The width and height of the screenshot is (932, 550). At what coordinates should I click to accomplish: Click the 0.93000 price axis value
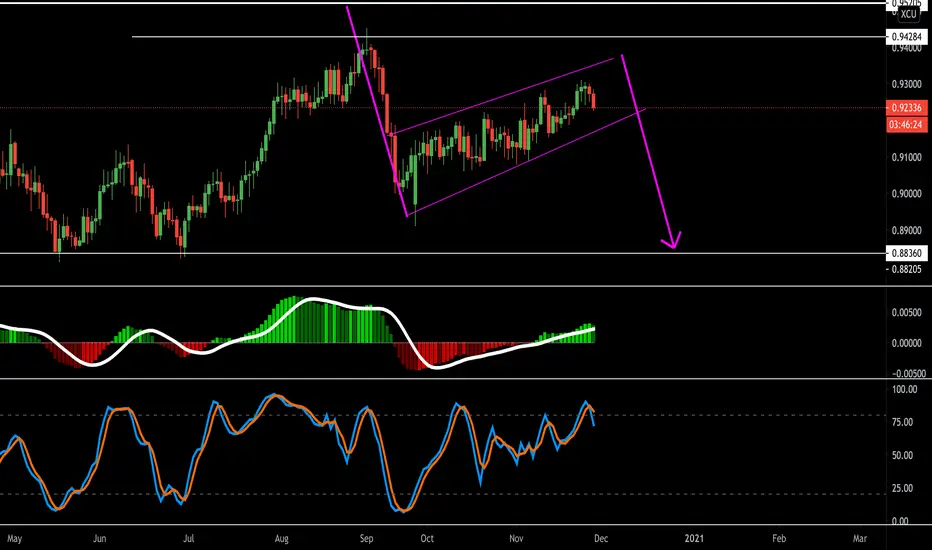click(907, 84)
